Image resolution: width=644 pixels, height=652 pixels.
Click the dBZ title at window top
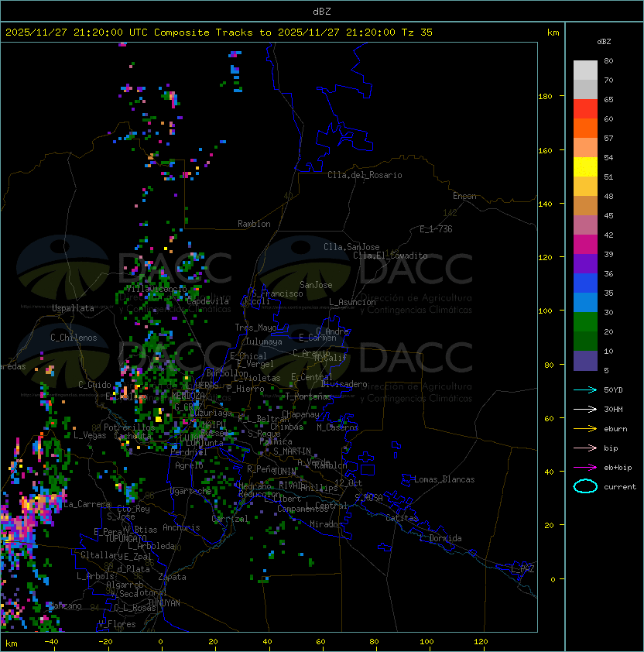tap(322, 12)
